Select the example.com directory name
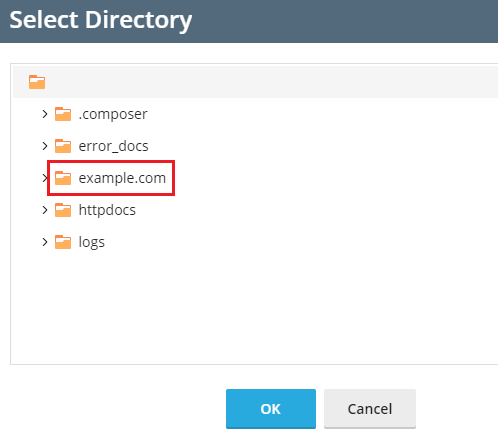Screen dimensions: 498x445 [122, 178]
